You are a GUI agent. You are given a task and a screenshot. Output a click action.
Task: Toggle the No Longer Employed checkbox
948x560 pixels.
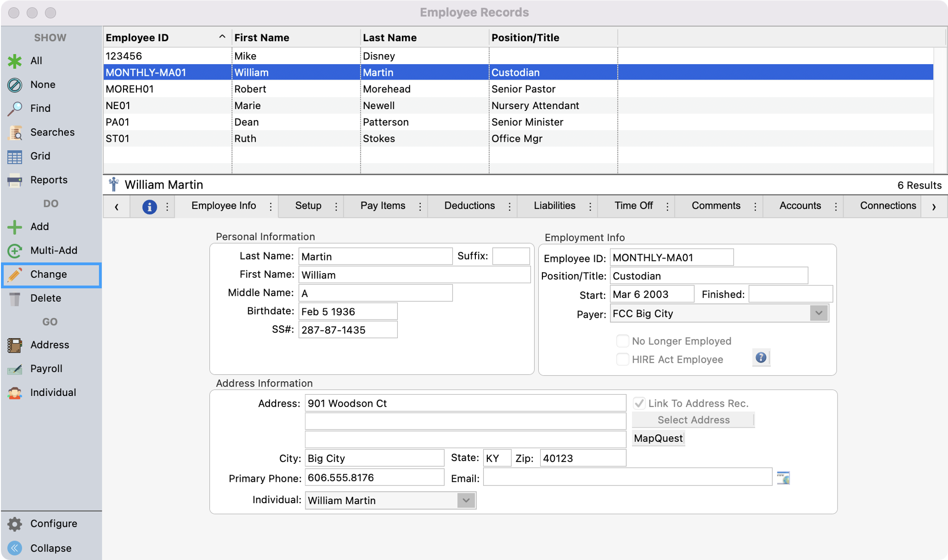[623, 341]
